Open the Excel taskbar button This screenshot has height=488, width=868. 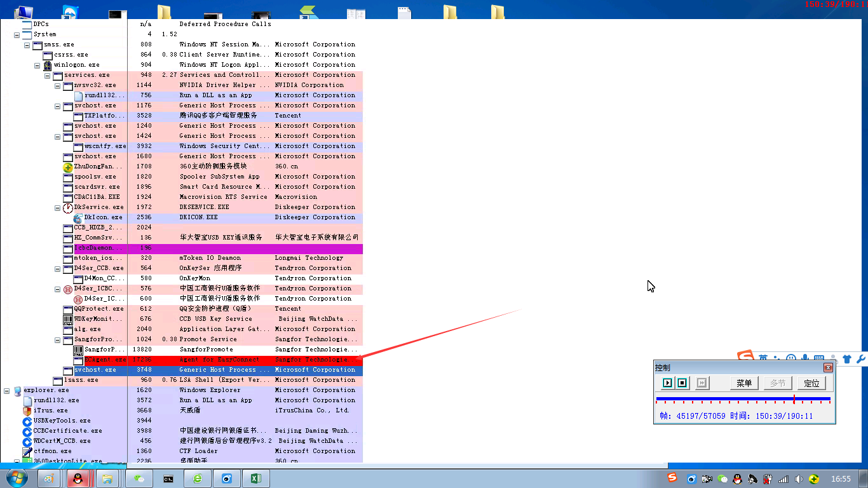[x=256, y=478]
